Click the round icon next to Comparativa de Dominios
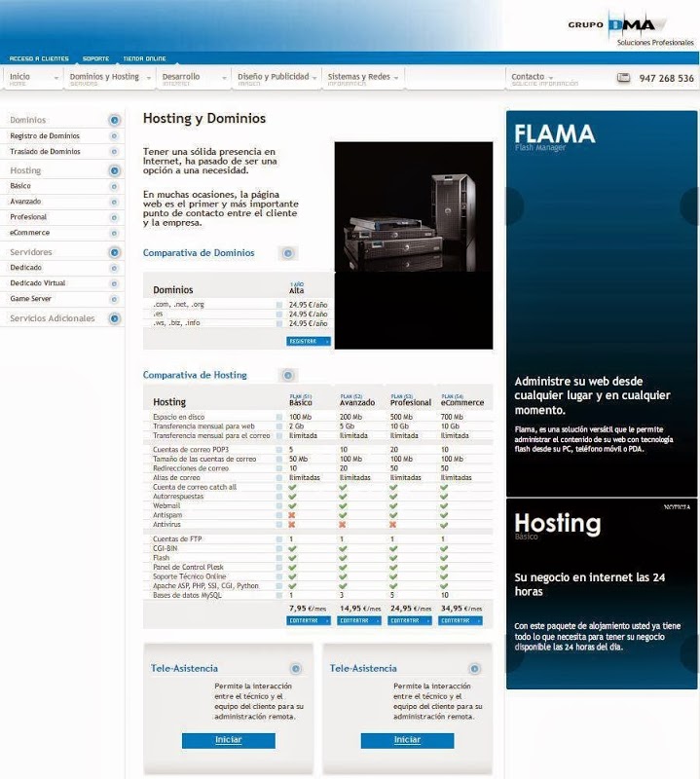The width and height of the screenshot is (700, 779). 287,253
